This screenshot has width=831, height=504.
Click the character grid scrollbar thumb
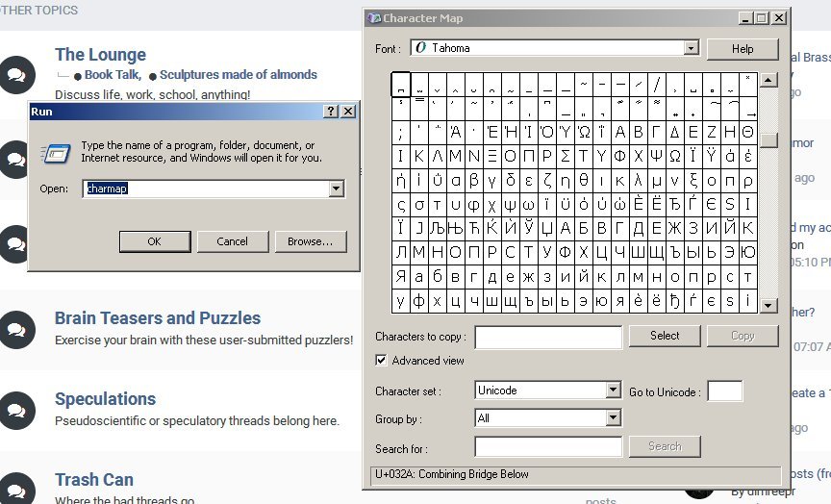[x=768, y=139]
